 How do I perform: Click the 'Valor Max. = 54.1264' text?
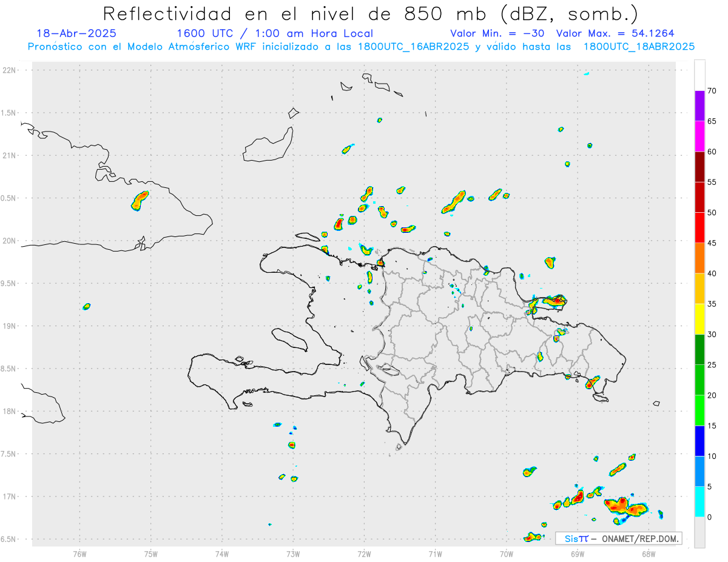pos(615,34)
